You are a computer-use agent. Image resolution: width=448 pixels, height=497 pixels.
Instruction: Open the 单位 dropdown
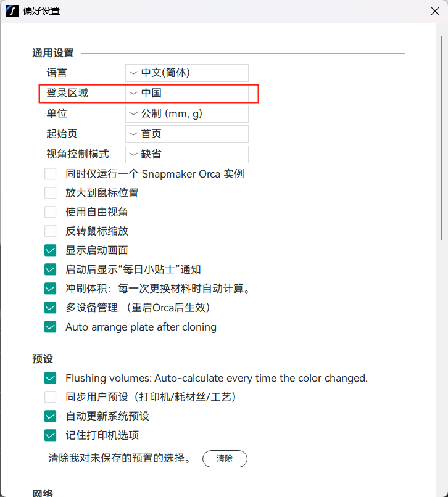(x=186, y=113)
